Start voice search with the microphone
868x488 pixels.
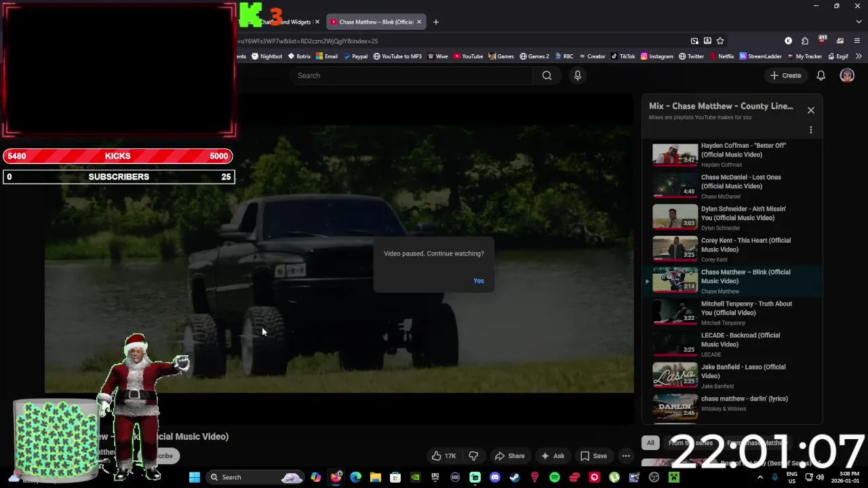pyautogui.click(x=578, y=76)
